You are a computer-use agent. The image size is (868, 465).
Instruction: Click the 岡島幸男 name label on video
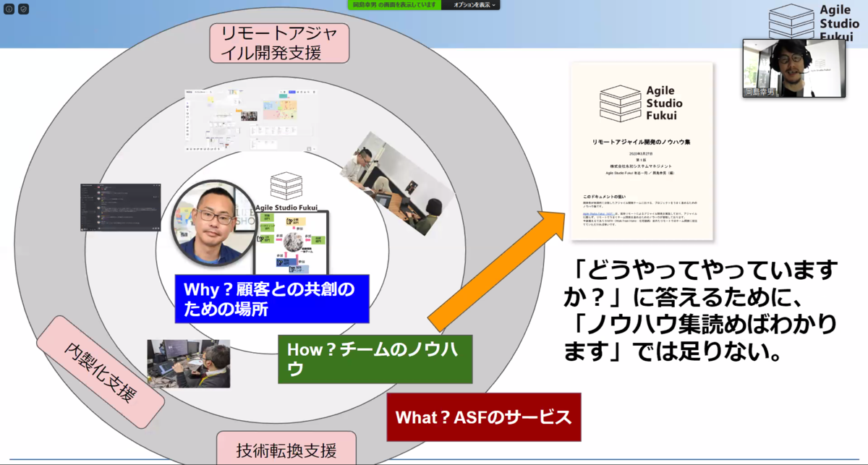coord(759,93)
